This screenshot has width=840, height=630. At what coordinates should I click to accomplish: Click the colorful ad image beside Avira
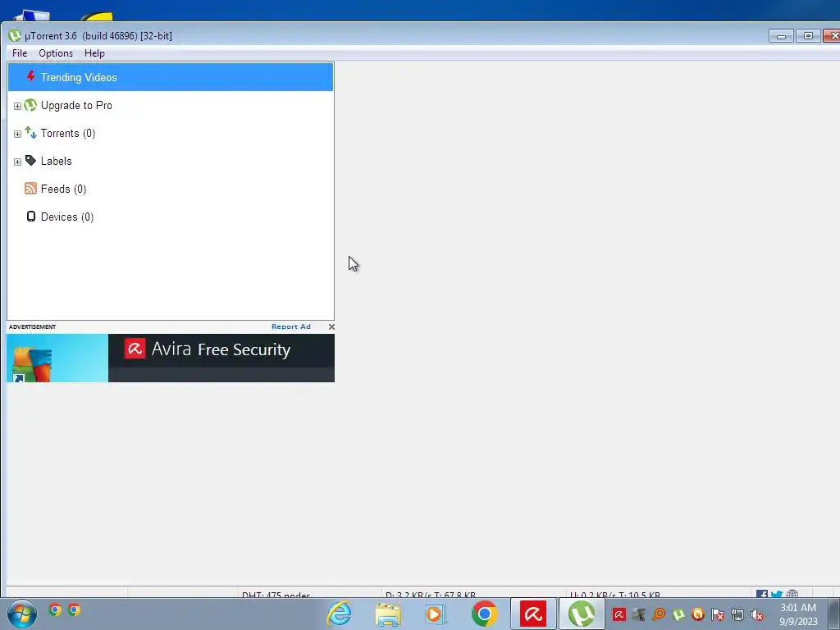57,358
